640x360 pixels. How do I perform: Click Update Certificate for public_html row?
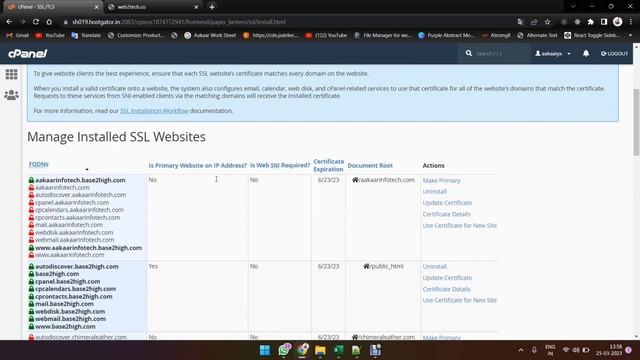(x=447, y=278)
